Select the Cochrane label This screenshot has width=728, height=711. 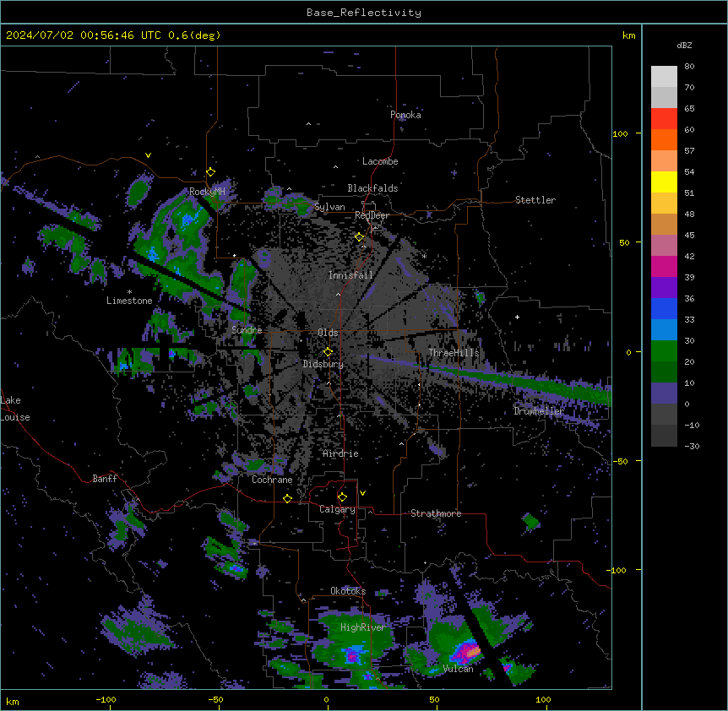click(x=272, y=480)
